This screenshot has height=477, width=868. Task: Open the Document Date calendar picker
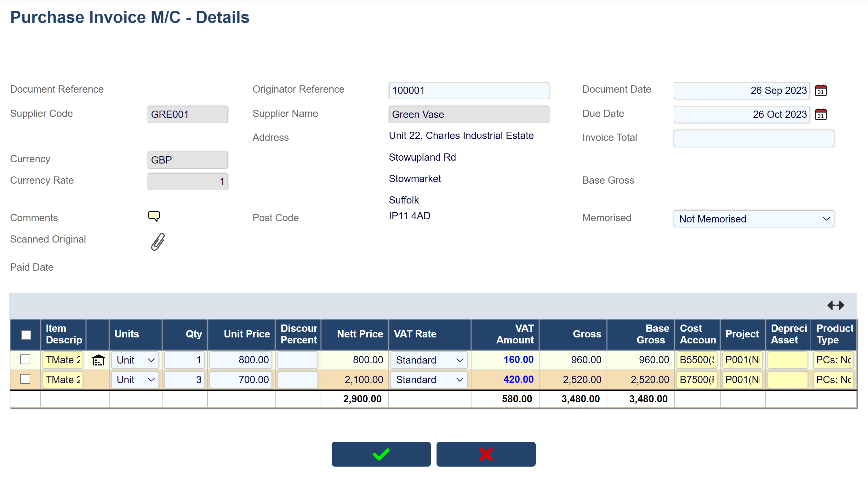pyautogui.click(x=820, y=90)
